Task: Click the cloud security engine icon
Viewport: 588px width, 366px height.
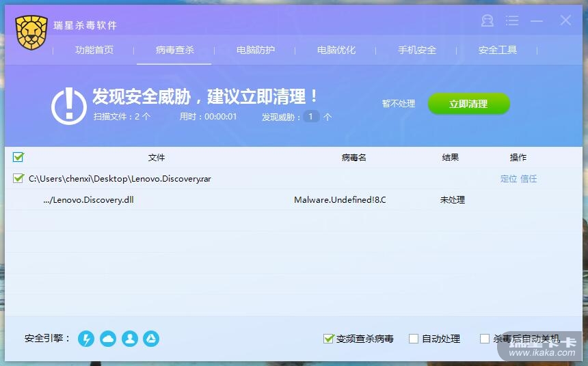Action: [x=108, y=339]
